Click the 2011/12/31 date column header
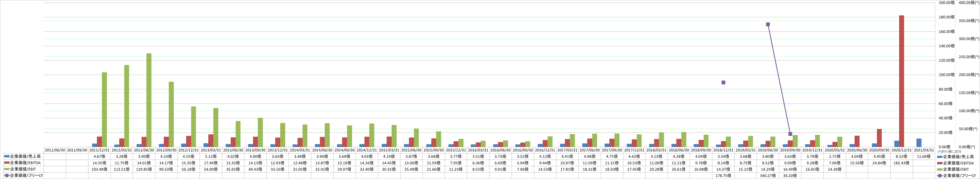 pos(100,150)
